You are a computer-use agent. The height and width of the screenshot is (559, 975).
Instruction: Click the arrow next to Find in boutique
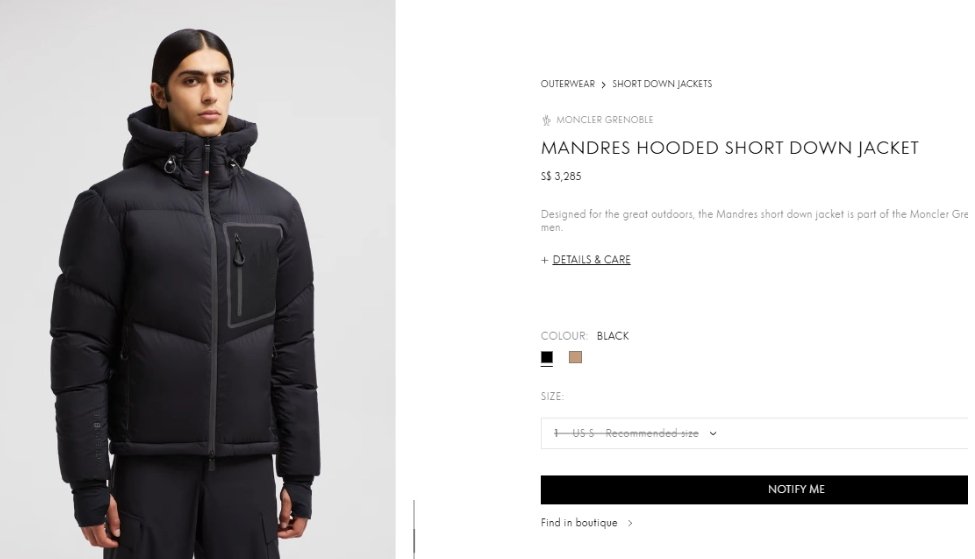630,523
